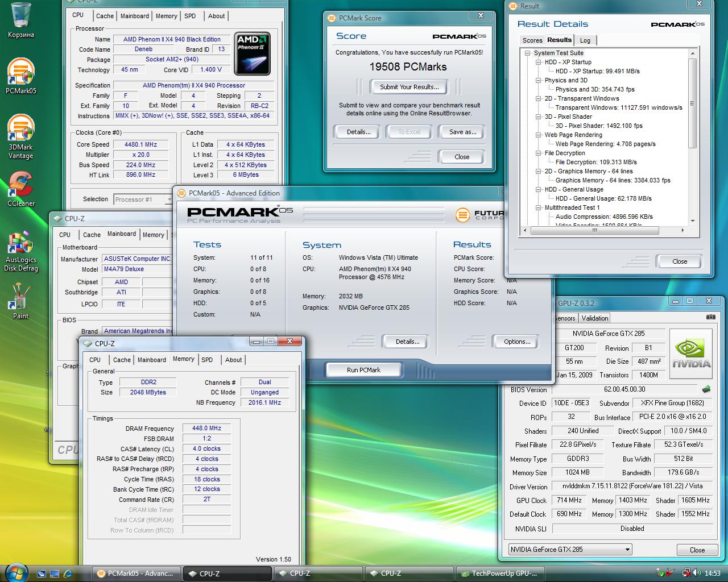
Task: Click the GPU-Z camera screenshot icon
Action: pos(710,317)
